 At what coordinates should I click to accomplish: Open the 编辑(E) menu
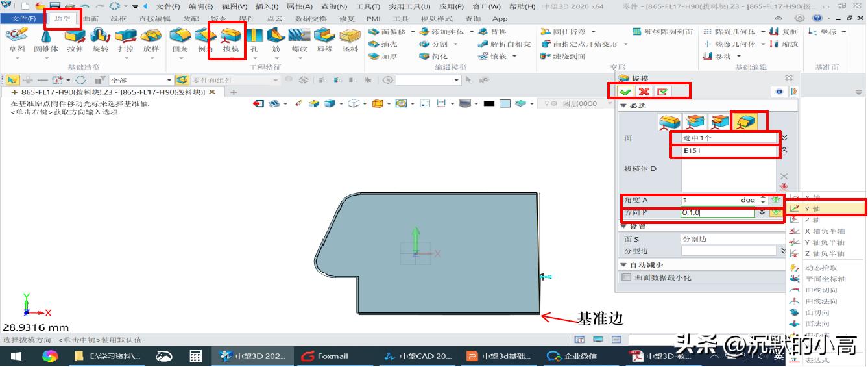coord(201,6)
